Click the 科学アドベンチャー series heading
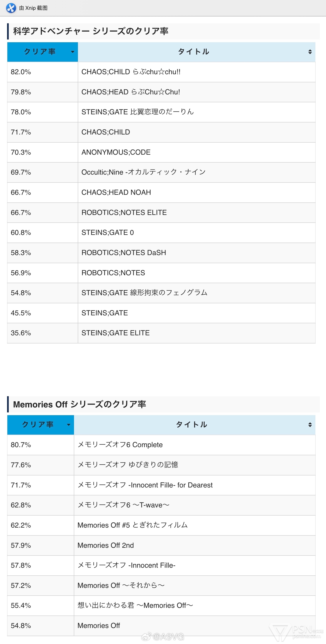This screenshot has width=326, height=644. 91,31
